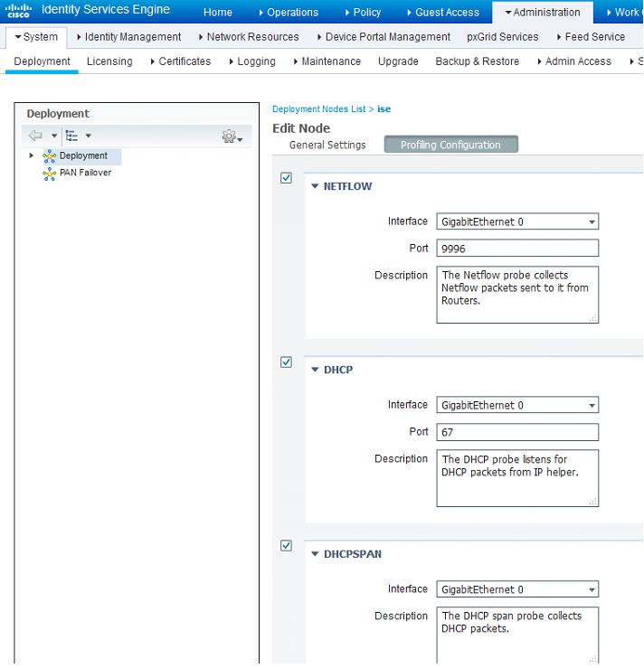The height and width of the screenshot is (668, 644).
Task: Collapse the NETFLOW section
Action: pyautogui.click(x=315, y=186)
